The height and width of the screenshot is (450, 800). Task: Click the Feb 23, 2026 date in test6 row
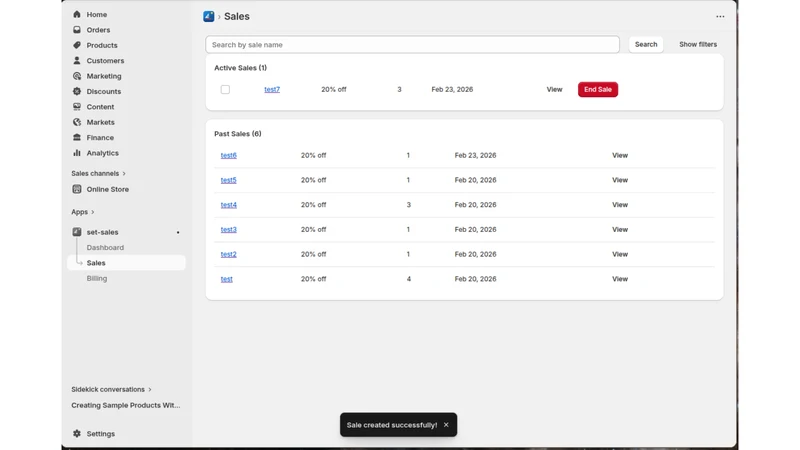click(x=476, y=155)
